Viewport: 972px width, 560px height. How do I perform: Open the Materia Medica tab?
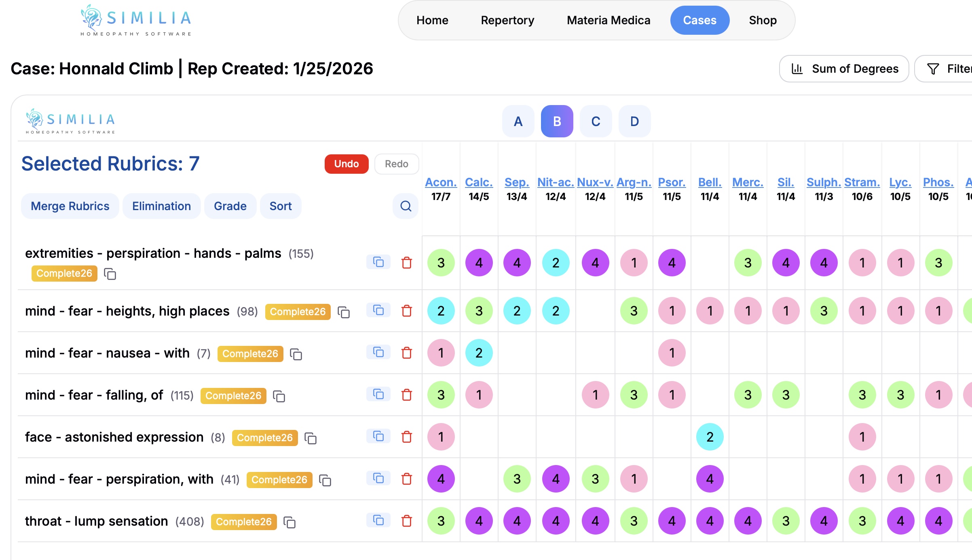coord(609,20)
